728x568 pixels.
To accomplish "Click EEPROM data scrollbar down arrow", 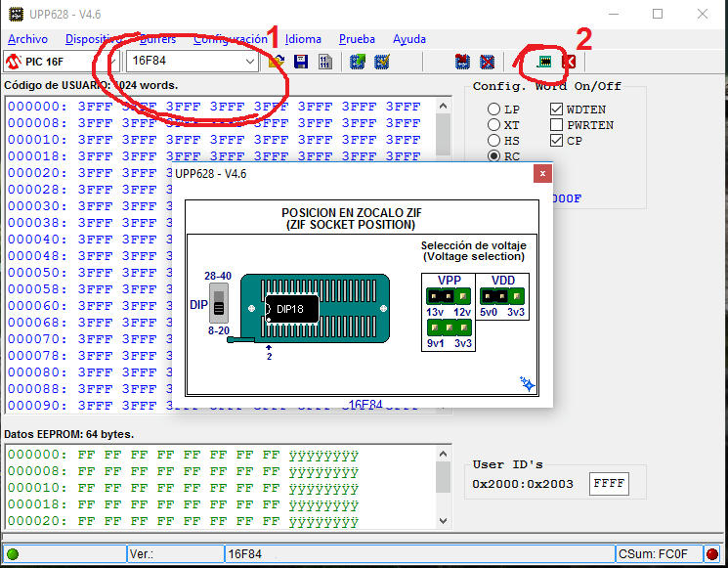I will click(x=443, y=521).
